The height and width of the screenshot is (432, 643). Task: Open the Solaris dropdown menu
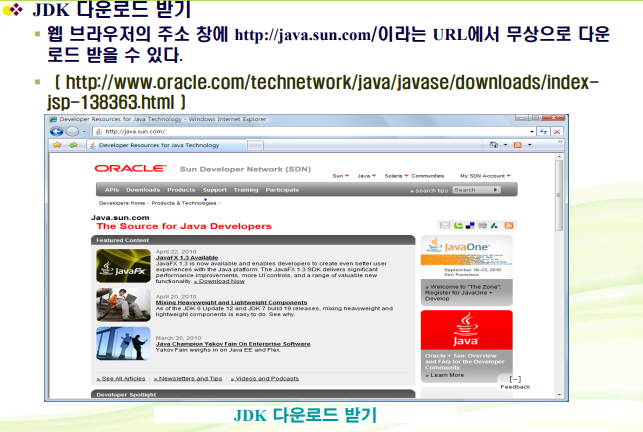396,176
